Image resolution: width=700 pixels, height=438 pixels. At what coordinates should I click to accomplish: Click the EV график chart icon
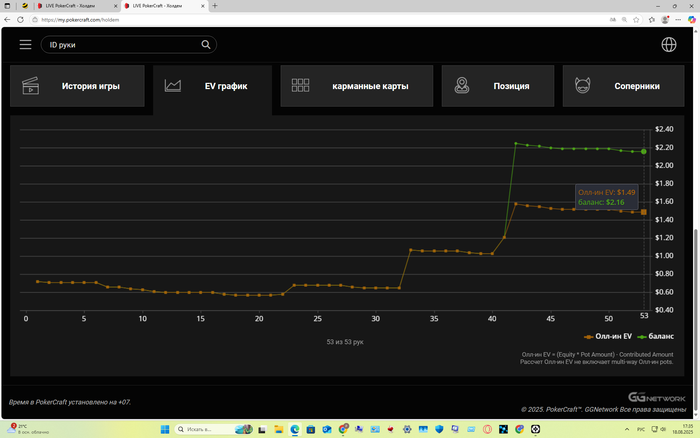click(x=173, y=85)
